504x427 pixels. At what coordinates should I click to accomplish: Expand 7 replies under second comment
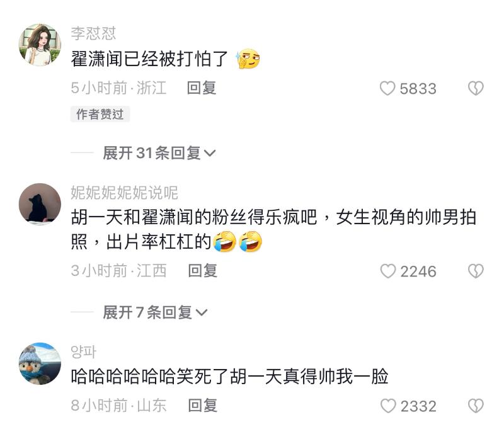(x=155, y=312)
